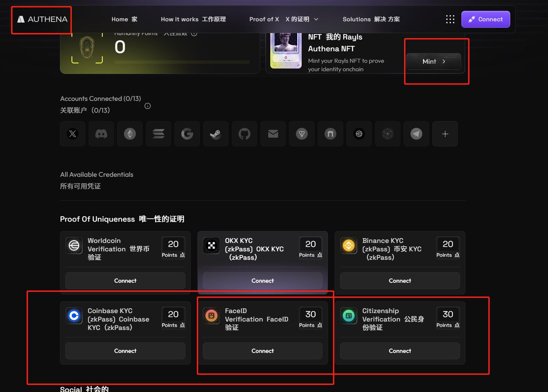Viewport: 548px width, 392px height.
Task: Click info icon beside Accounts Connected
Action: click(148, 106)
